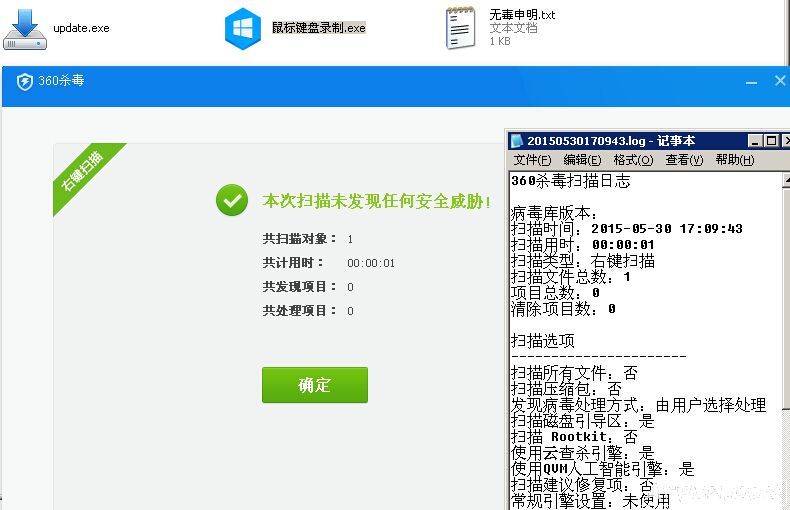Close the 360杀毒 window

(780, 81)
